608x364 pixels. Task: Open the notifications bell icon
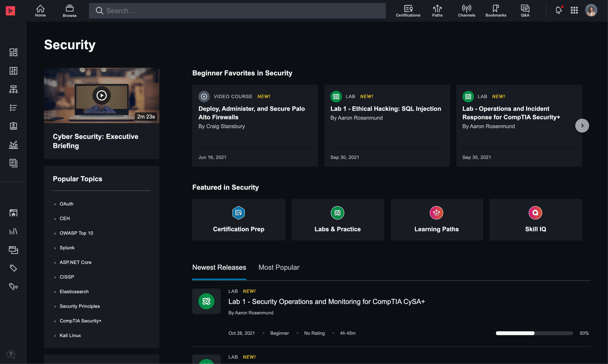point(559,10)
